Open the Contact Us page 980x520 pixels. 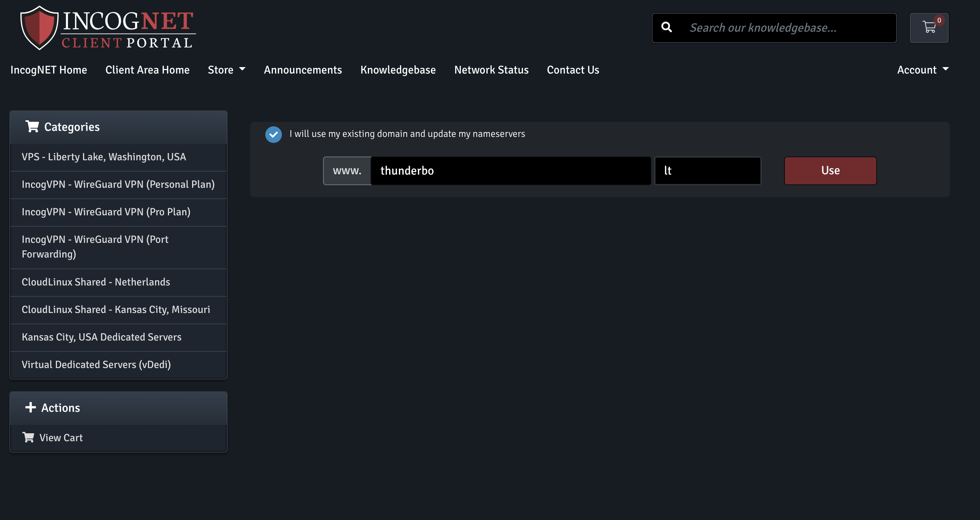[x=573, y=70]
